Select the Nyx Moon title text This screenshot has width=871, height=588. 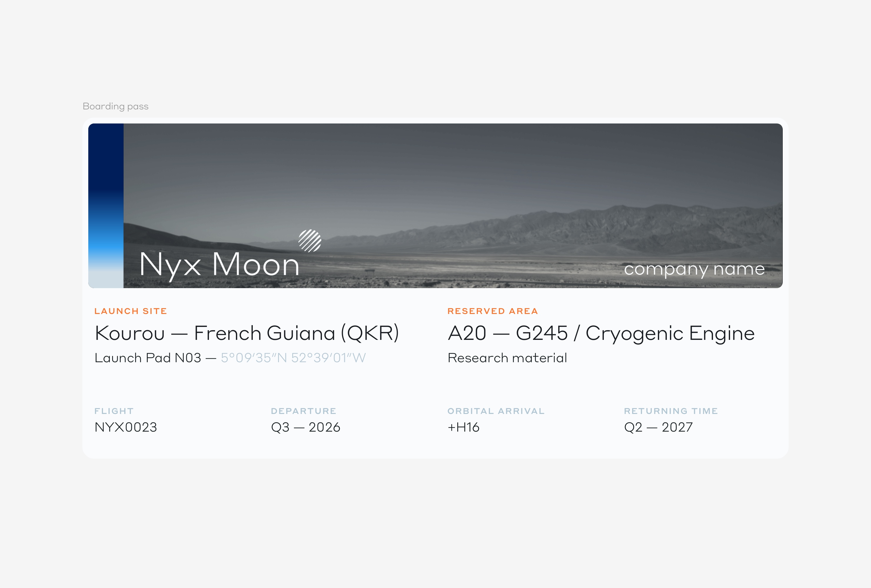219,265
